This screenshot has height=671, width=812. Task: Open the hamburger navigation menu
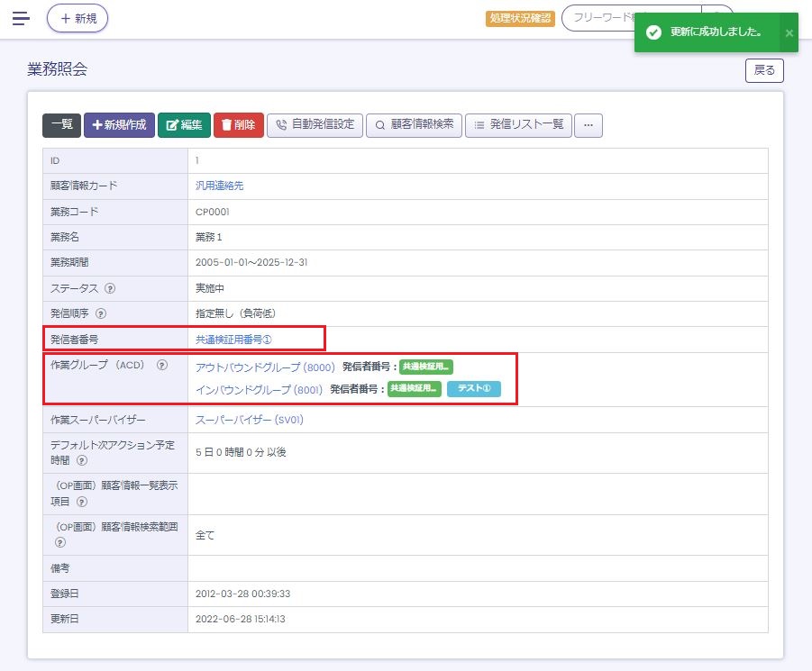point(21,18)
